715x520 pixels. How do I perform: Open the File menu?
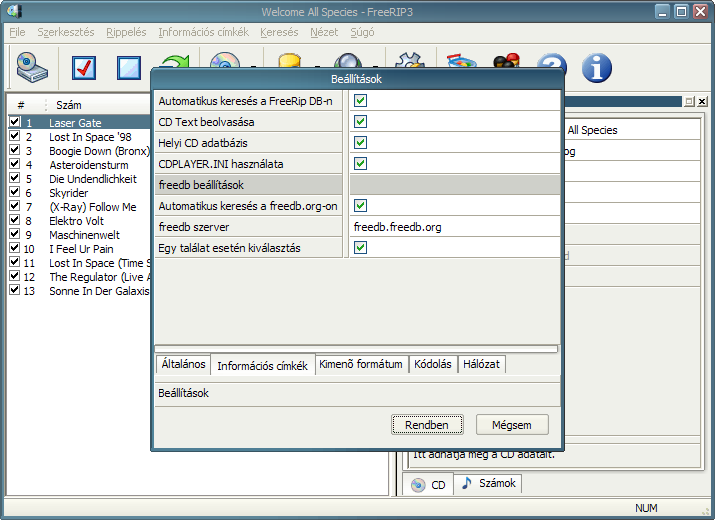pyautogui.click(x=17, y=32)
